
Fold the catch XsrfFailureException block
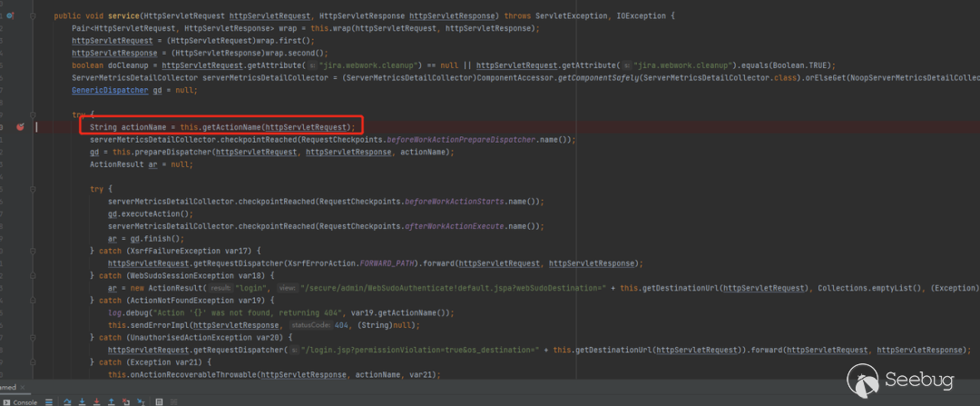[33, 252]
